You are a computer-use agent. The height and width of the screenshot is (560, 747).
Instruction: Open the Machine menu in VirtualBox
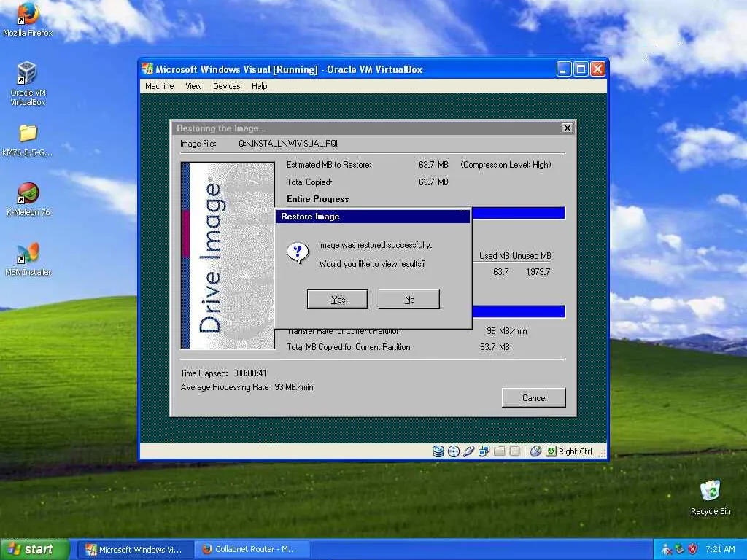pyautogui.click(x=159, y=86)
